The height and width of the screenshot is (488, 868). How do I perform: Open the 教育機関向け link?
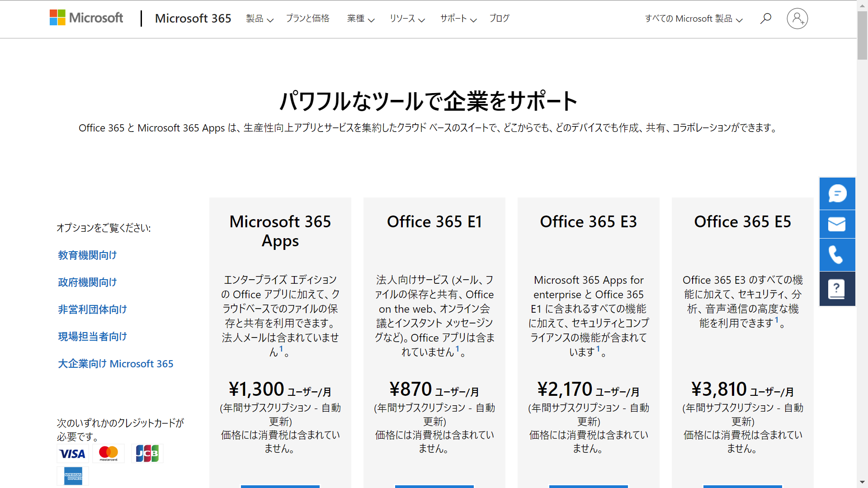(x=87, y=255)
